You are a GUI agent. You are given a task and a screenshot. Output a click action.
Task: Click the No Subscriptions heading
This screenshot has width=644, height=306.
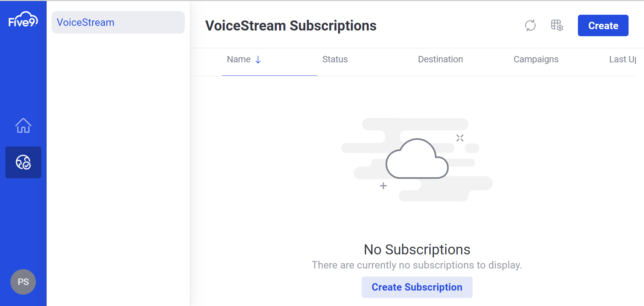(417, 250)
